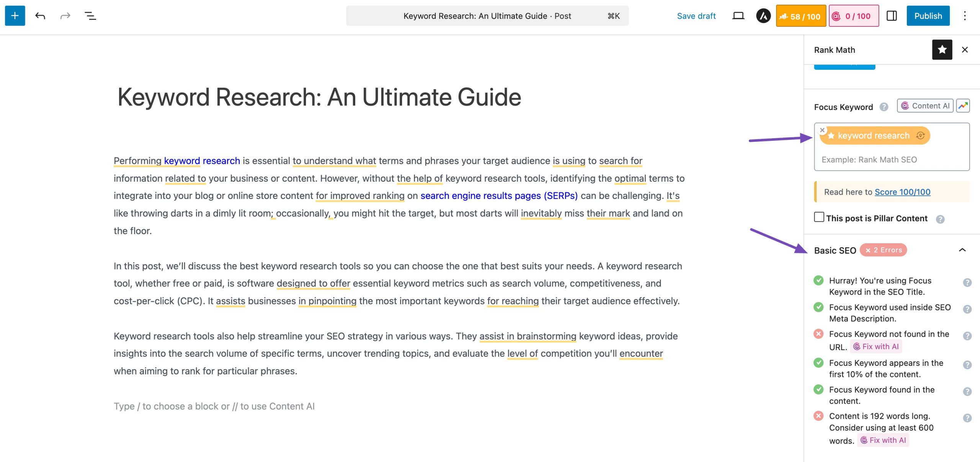
Task: Open the three-dot options menu
Action: 965,16
